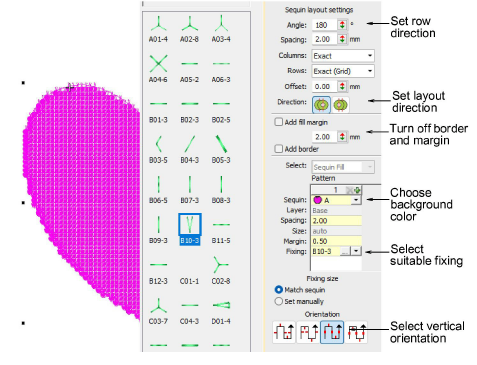Image resolution: width=477 pixels, height=365 pixels.
Task: Open the Columns dropdown
Action: coord(343,56)
